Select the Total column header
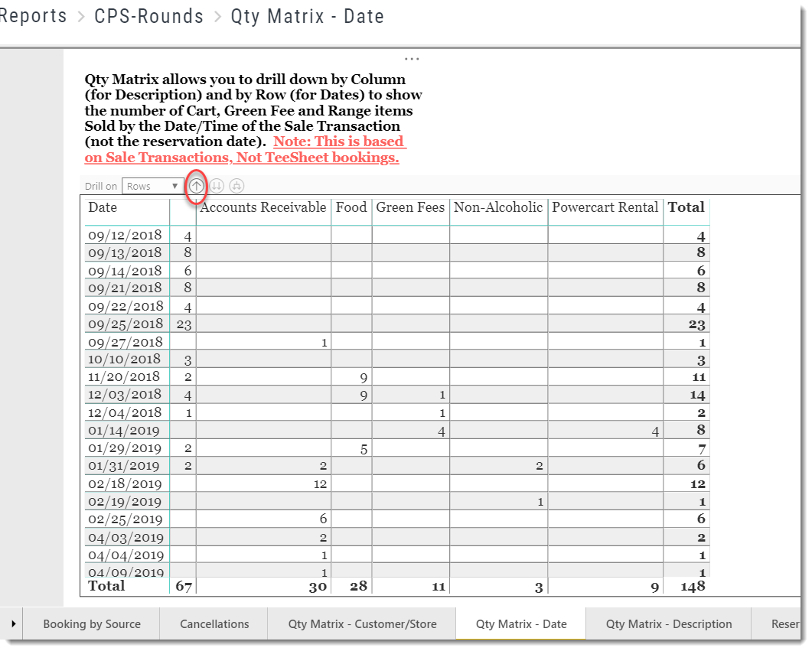The image size is (812, 651). (x=686, y=207)
